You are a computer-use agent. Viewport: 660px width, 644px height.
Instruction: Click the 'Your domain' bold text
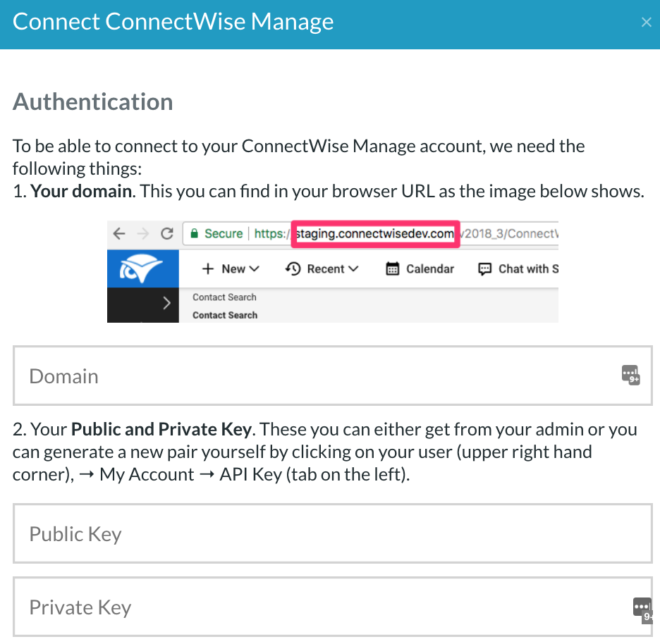(81, 191)
